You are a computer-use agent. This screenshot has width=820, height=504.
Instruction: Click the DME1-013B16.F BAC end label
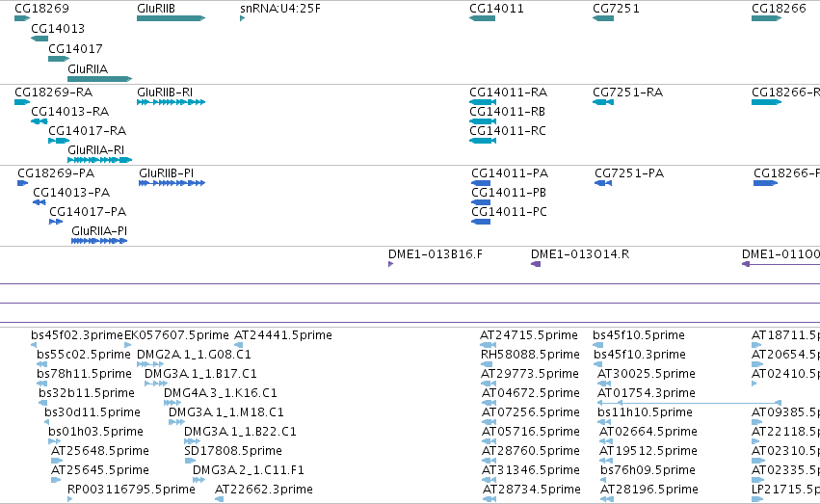pyautogui.click(x=436, y=254)
